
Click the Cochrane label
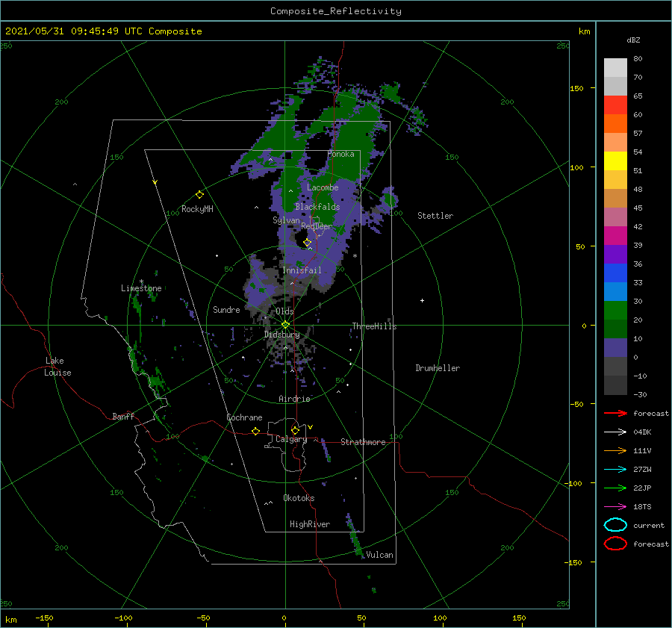(x=244, y=417)
